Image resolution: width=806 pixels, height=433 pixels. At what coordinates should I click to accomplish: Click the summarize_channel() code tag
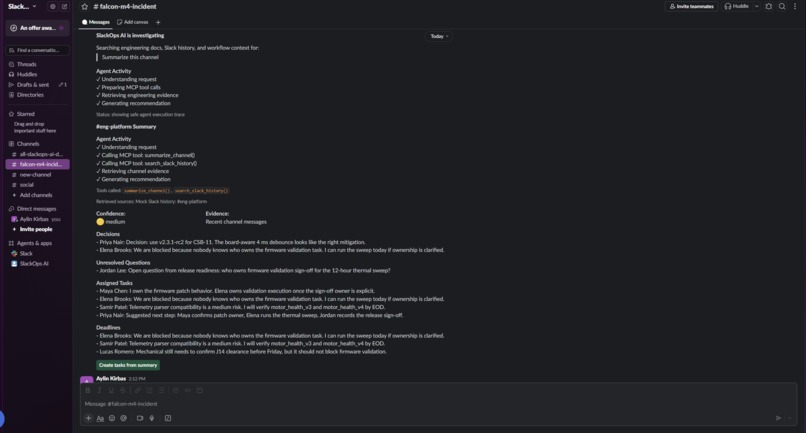[x=147, y=191]
